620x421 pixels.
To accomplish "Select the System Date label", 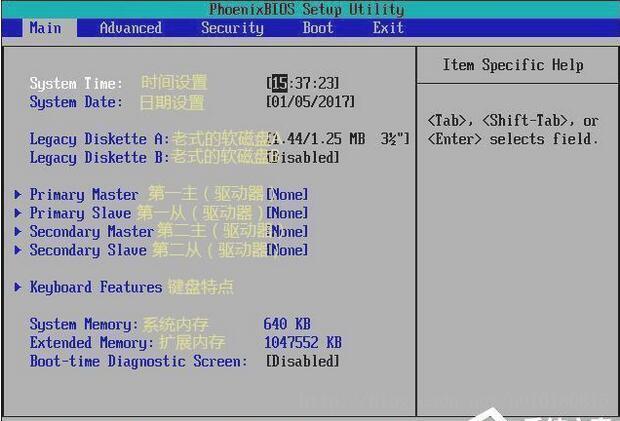I will click(x=76, y=102).
